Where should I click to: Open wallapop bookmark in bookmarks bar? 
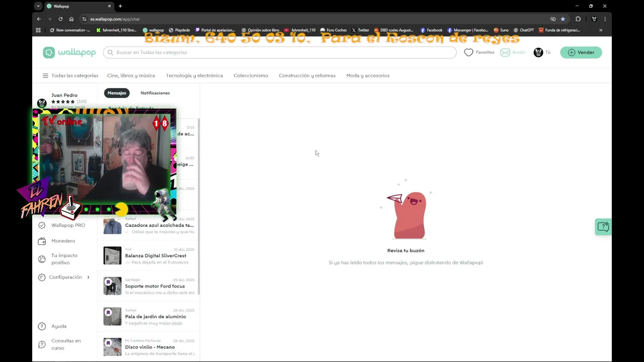coord(152,30)
